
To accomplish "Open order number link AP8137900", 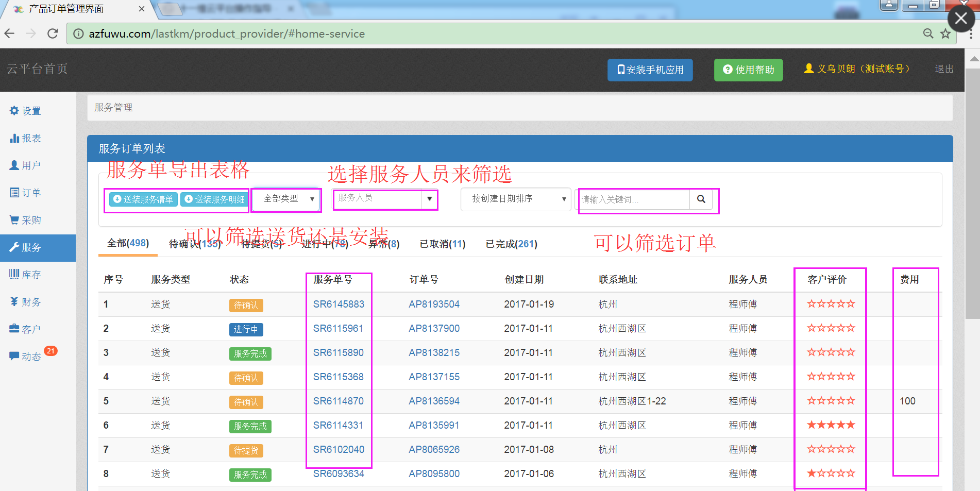I will (434, 329).
